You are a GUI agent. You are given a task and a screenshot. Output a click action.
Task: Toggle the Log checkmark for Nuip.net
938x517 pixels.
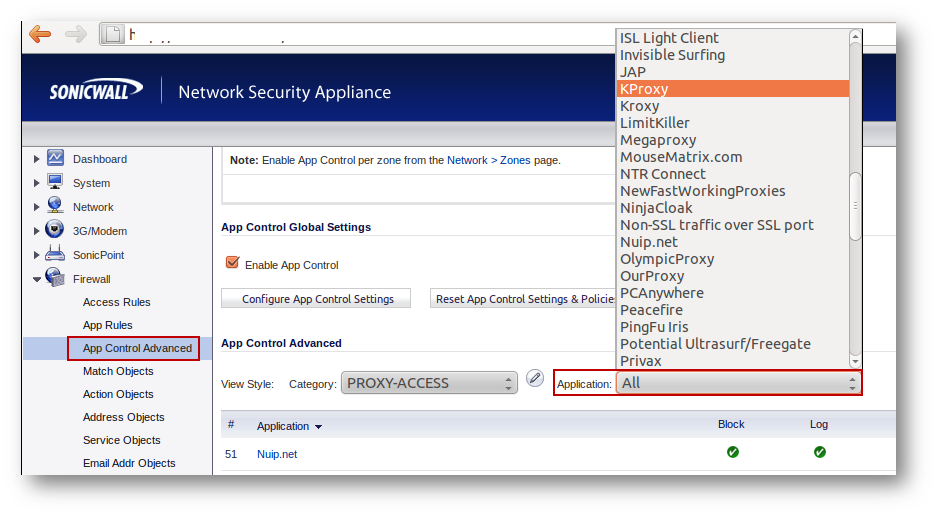pyautogui.click(x=819, y=452)
